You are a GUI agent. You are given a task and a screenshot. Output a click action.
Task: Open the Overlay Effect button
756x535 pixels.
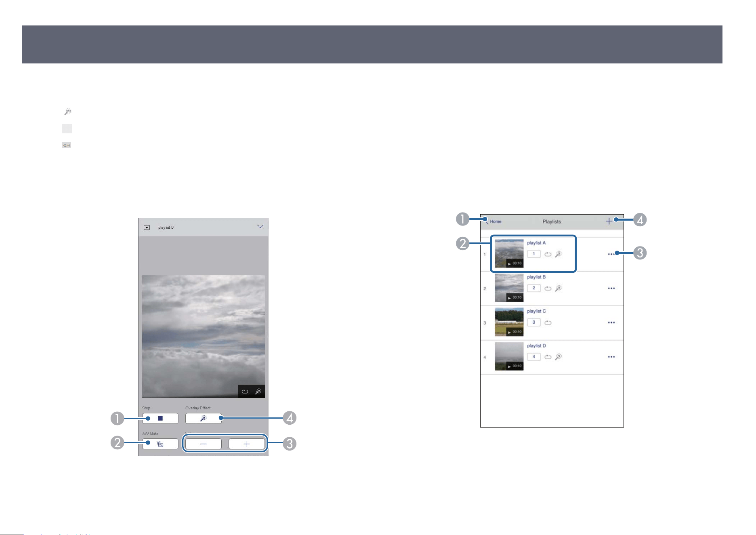204,418
